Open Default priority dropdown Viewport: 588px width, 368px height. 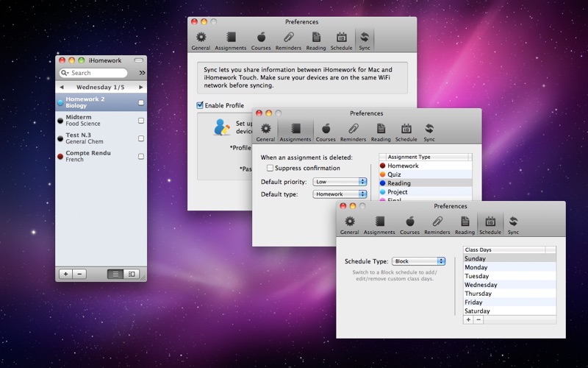click(x=340, y=182)
